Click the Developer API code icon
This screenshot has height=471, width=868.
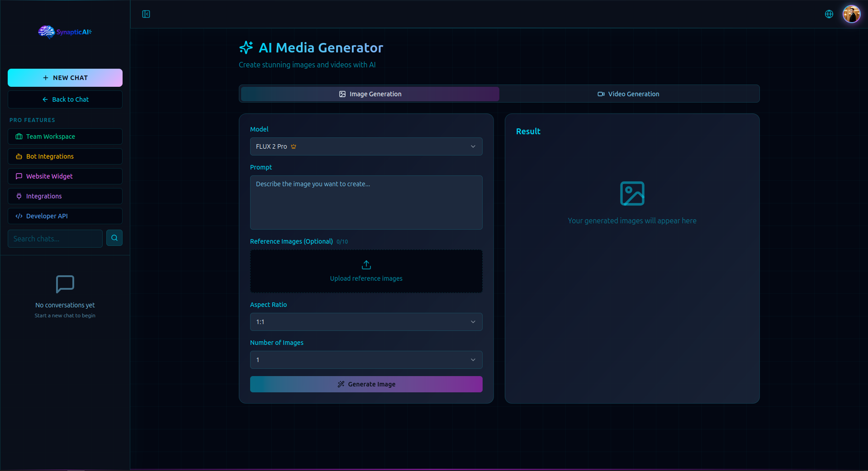(19, 216)
